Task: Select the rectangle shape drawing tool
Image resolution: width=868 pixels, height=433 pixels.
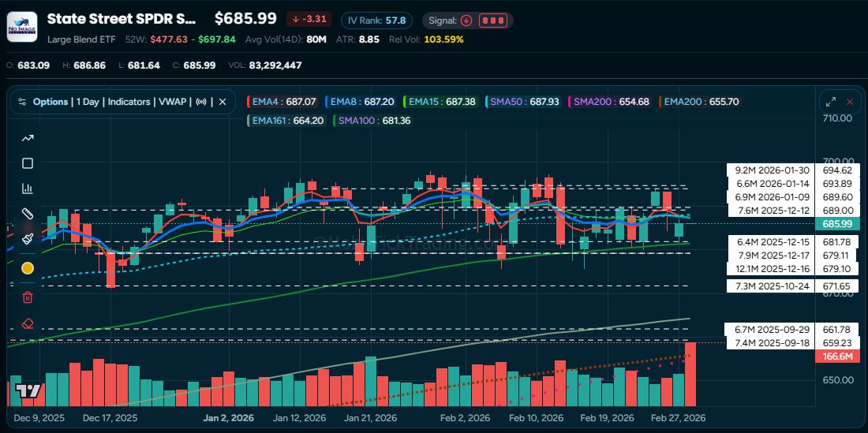Action: pos(27,163)
